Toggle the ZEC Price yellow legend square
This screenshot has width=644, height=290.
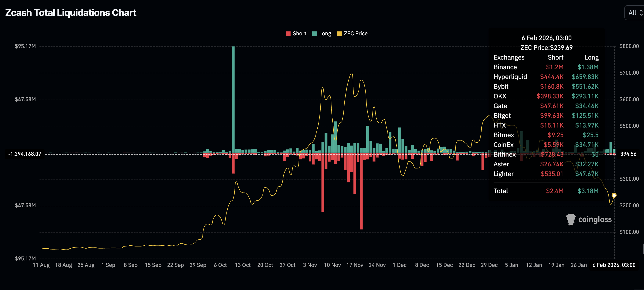click(x=339, y=34)
